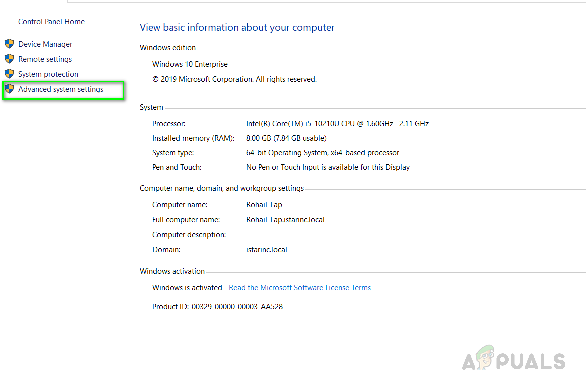Open System protection link

pyautogui.click(x=48, y=74)
